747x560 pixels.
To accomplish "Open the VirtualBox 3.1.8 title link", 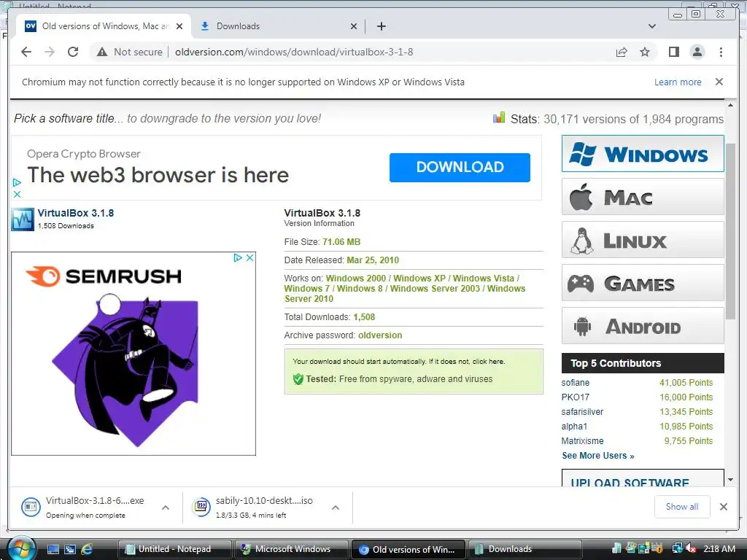I will click(76, 213).
